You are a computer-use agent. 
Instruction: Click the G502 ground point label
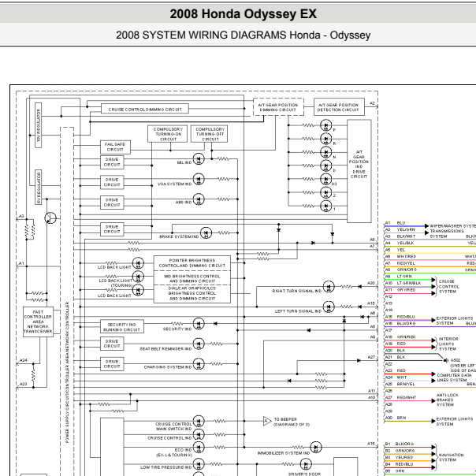tap(456, 360)
